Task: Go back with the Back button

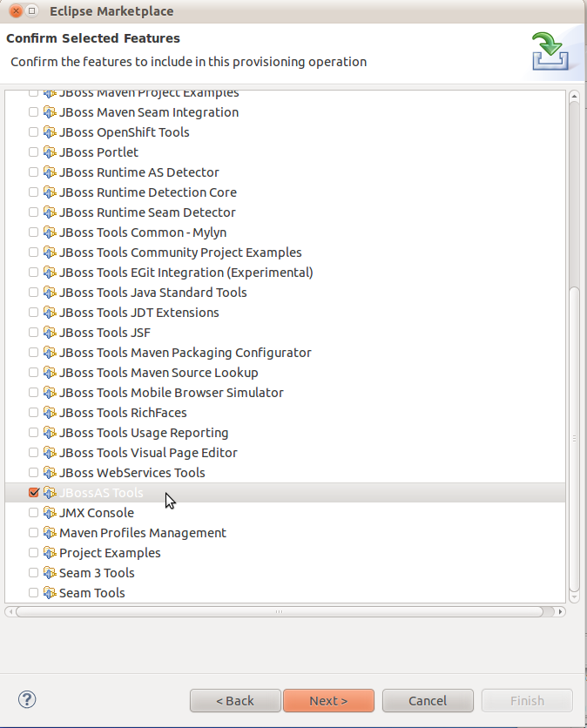Action: click(x=235, y=700)
